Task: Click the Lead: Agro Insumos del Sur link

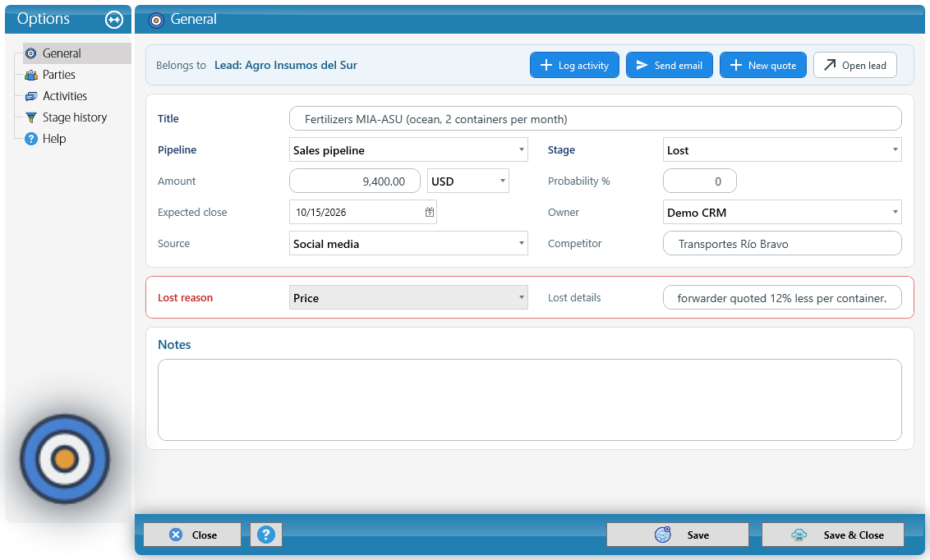Action: [x=285, y=65]
